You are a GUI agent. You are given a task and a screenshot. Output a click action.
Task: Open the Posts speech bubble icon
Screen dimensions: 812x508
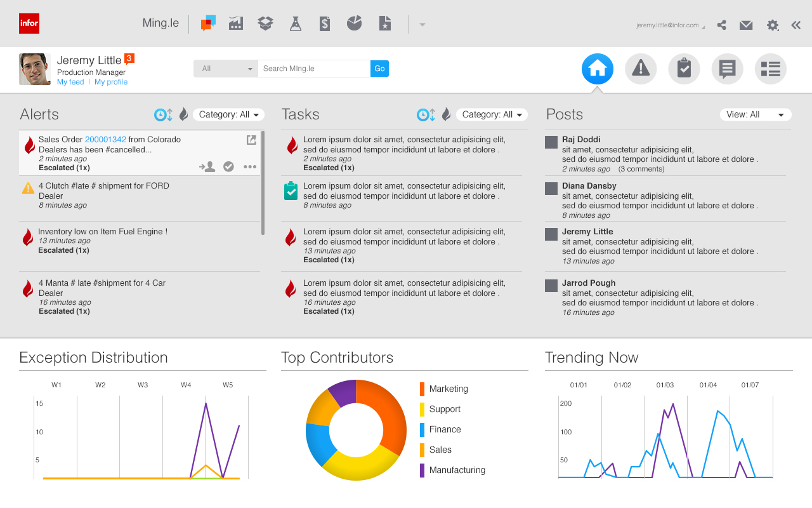[727, 69]
